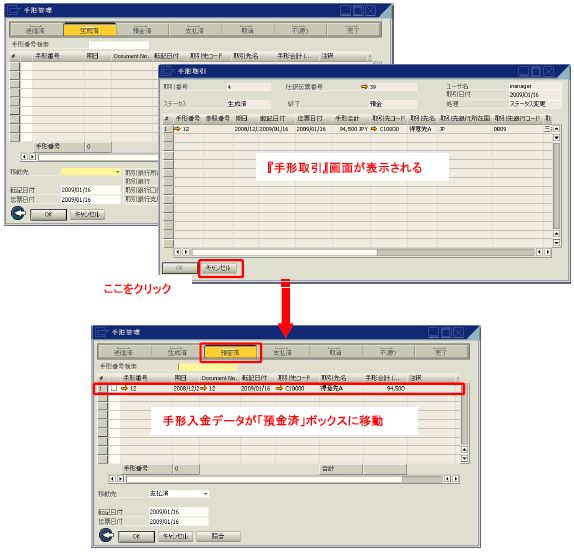Check the checkbox in row 1 of the 預金済 list

coord(114,388)
